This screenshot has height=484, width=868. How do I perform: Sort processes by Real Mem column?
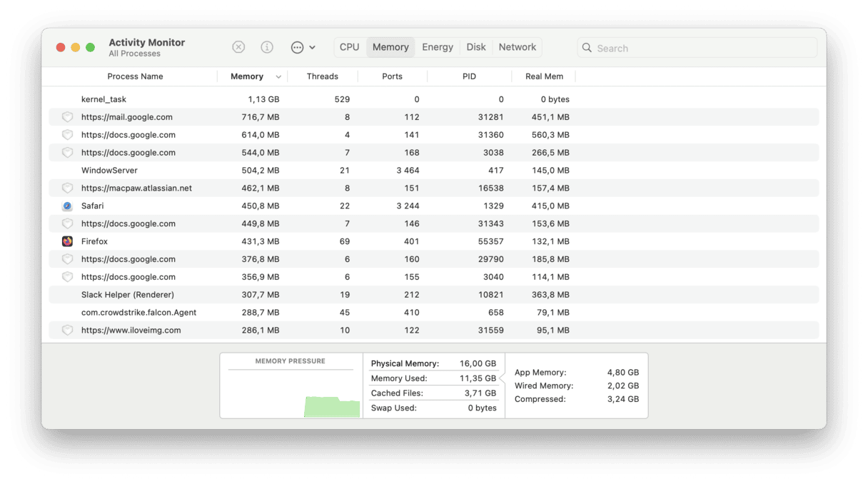click(x=545, y=76)
